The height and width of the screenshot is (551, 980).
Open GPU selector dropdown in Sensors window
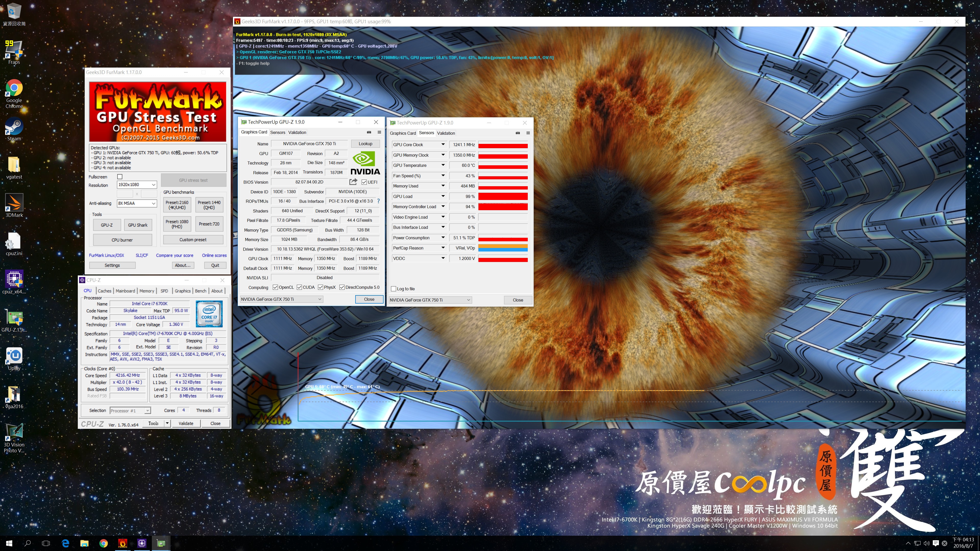coord(430,300)
